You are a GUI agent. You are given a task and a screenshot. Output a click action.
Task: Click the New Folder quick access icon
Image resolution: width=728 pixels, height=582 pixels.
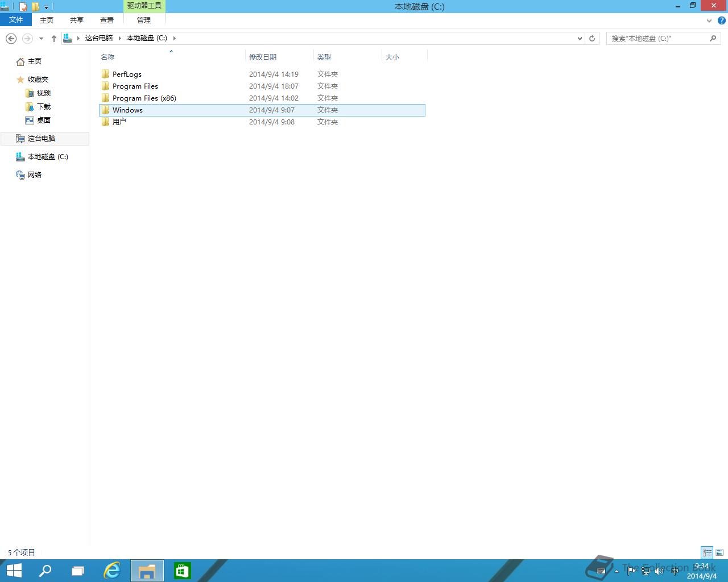tap(35, 7)
